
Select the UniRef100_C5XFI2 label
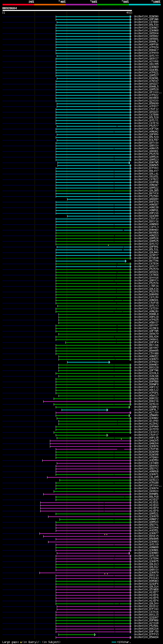[146, 109]
